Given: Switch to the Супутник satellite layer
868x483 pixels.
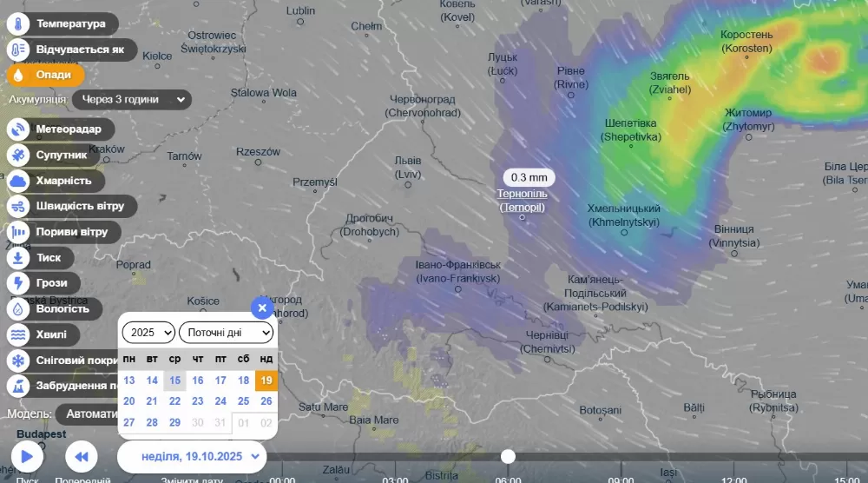Looking at the screenshot, I should tap(18, 155).
